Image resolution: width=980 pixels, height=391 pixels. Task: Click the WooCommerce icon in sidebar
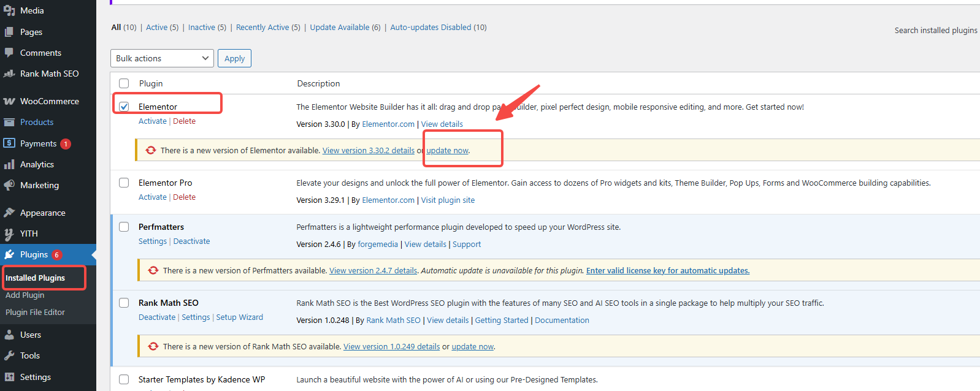point(9,101)
